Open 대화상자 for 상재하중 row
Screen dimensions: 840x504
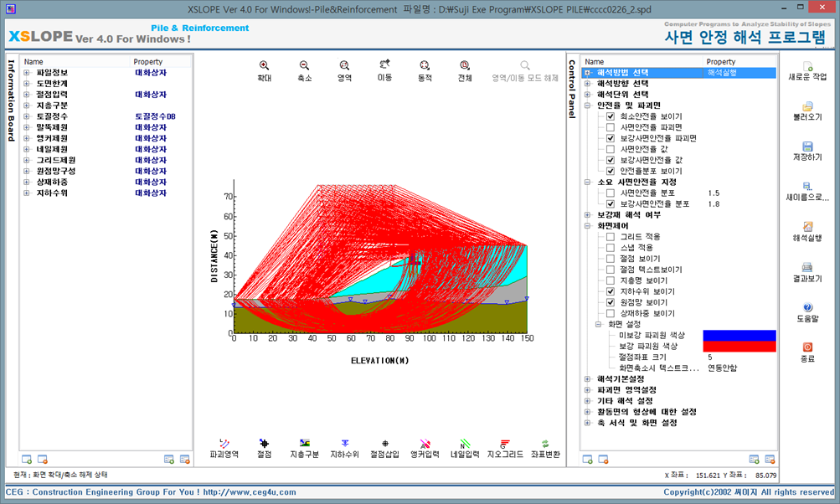click(x=151, y=182)
